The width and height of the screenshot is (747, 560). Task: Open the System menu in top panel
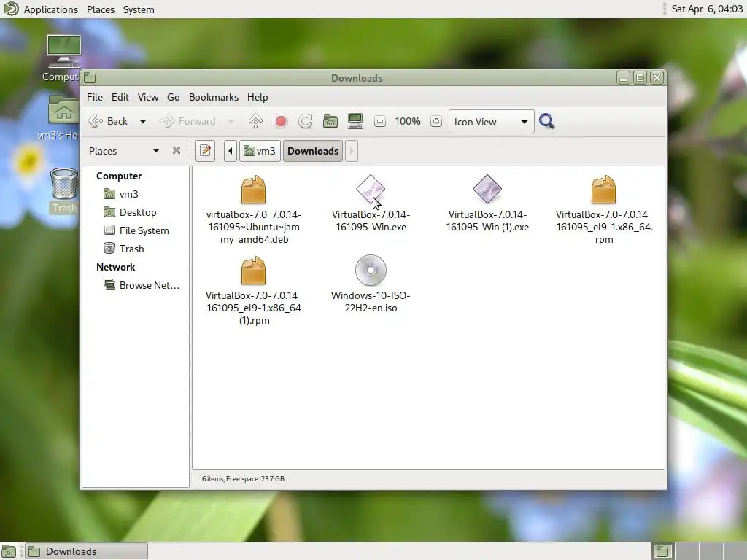coord(139,9)
